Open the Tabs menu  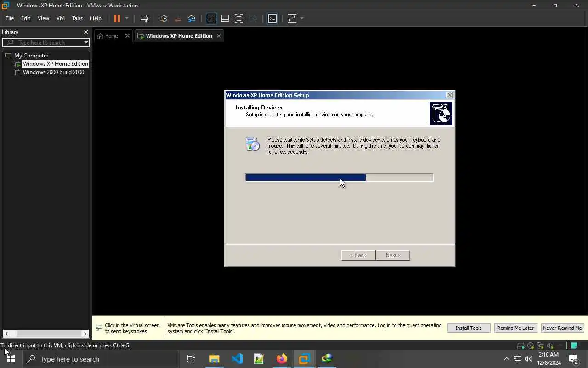click(78, 18)
